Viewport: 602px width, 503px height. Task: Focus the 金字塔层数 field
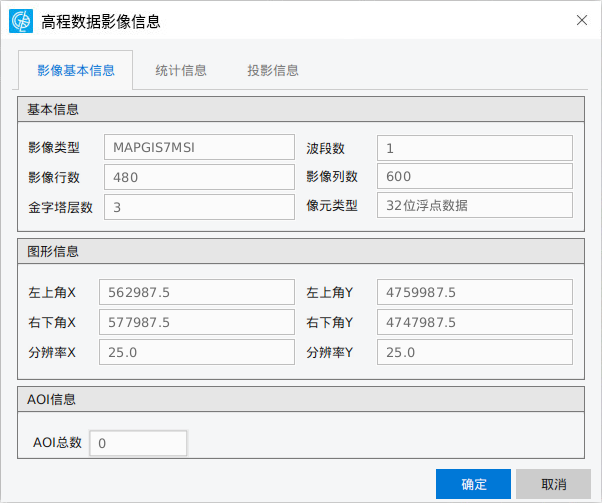click(x=199, y=206)
